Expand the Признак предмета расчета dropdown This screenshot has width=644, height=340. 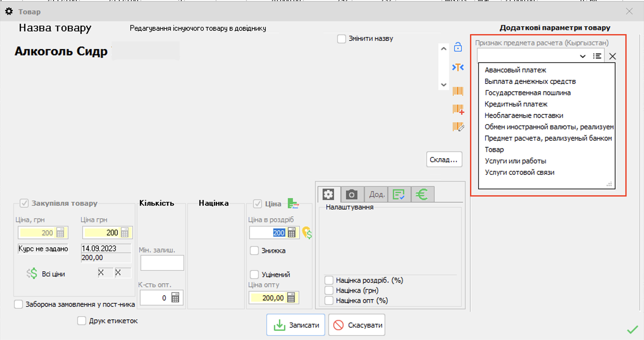tap(582, 56)
